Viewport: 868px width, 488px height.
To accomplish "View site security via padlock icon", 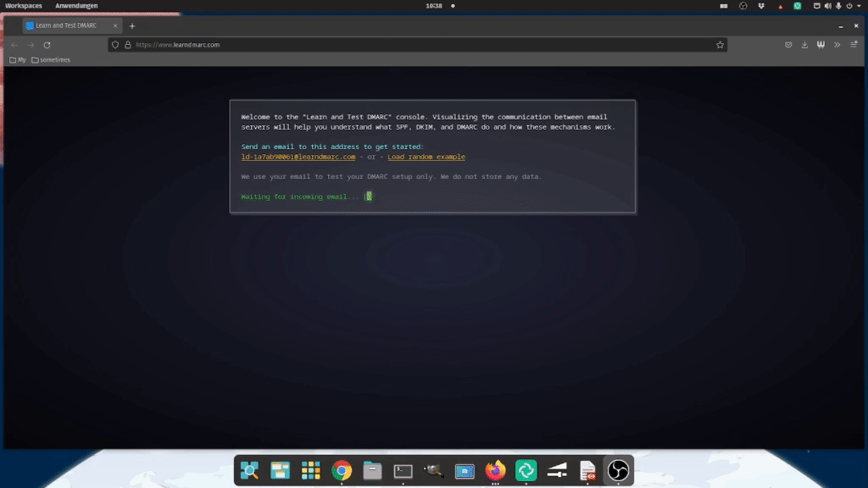I will (128, 45).
